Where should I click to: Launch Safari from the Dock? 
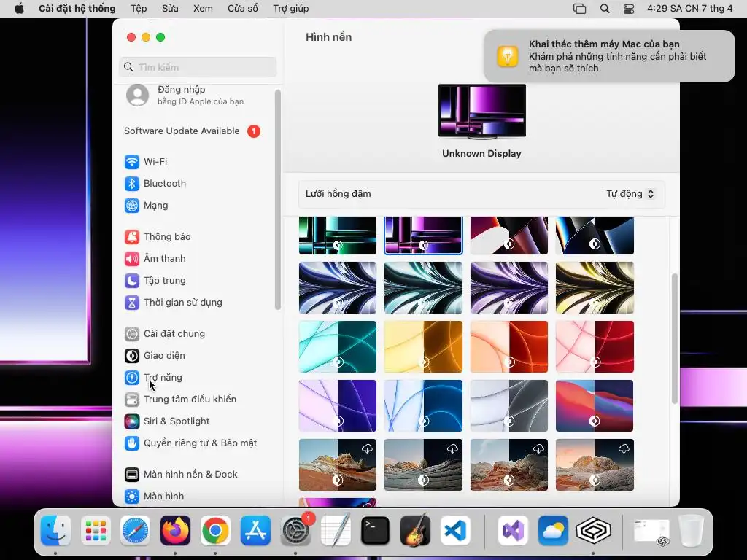tap(135, 531)
